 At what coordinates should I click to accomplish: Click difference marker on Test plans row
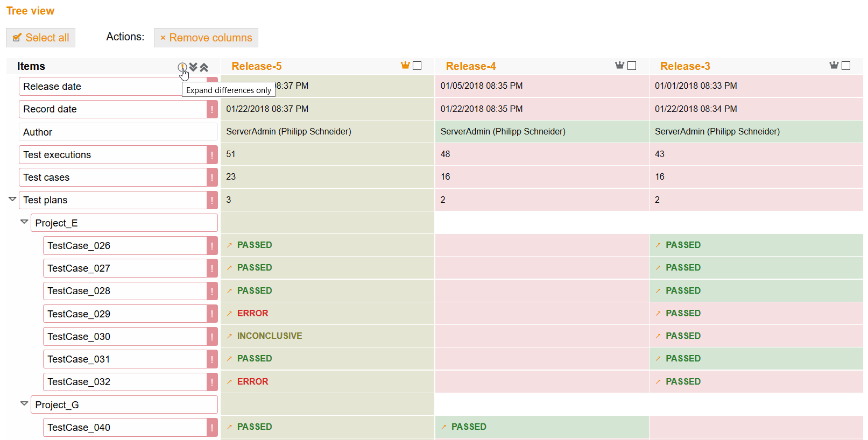click(212, 200)
